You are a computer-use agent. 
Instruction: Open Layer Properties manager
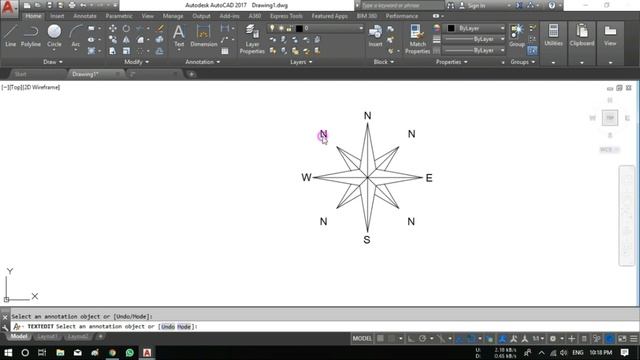click(252, 39)
